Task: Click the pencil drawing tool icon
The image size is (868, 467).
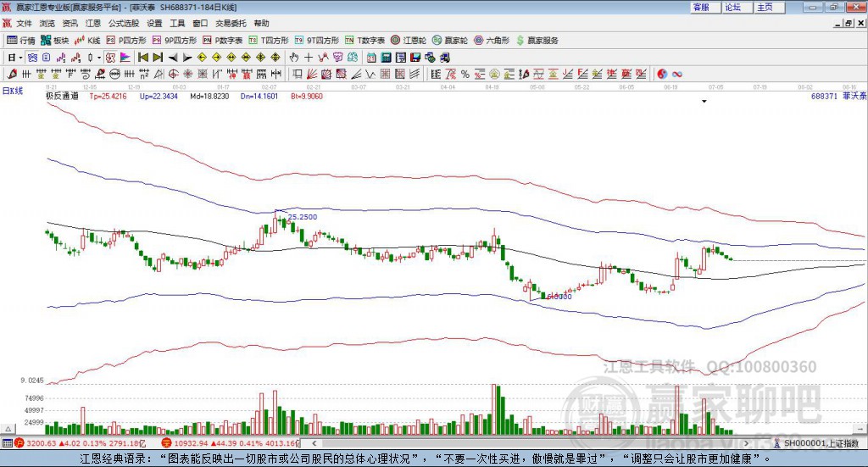Action: (13, 74)
